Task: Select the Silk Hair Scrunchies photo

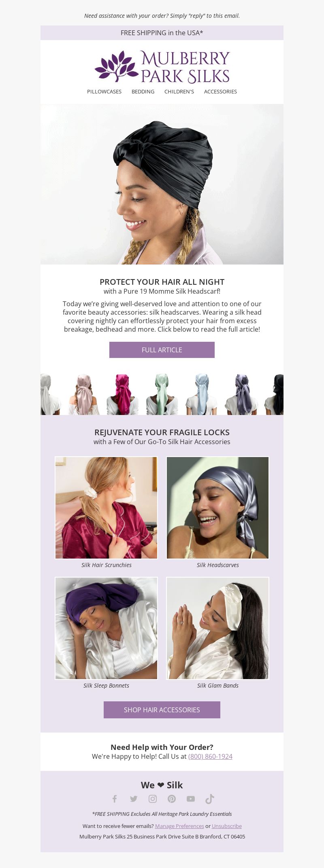Action: click(106, 508)
